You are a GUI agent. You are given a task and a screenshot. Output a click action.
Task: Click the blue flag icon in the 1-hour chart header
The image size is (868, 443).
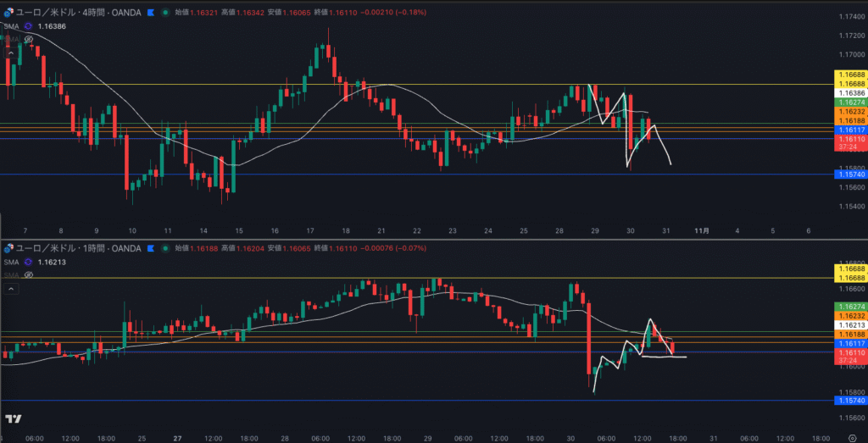tap(150, 248)
